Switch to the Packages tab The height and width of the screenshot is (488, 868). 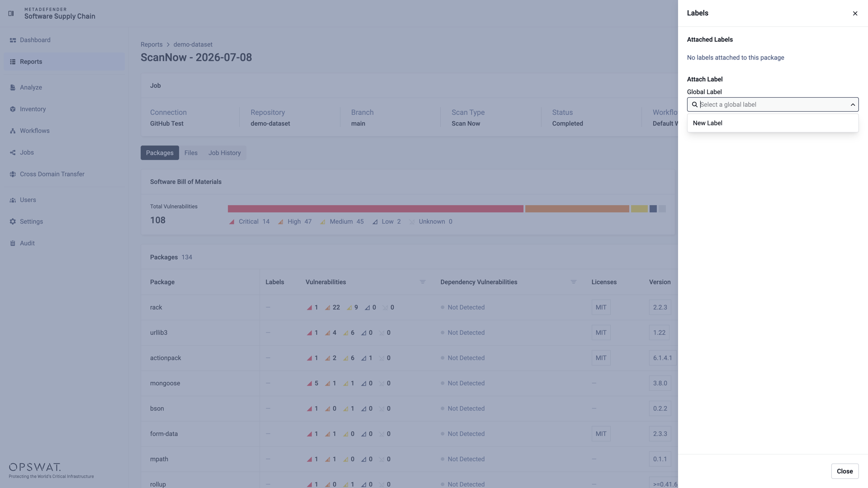click(160, 153)
